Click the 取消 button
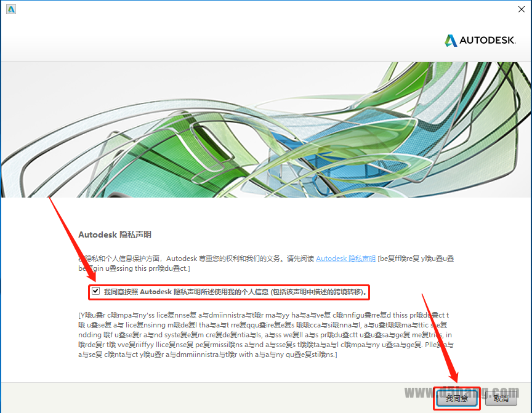This screenshot has width=532, height=413. [x=501, y=398]
